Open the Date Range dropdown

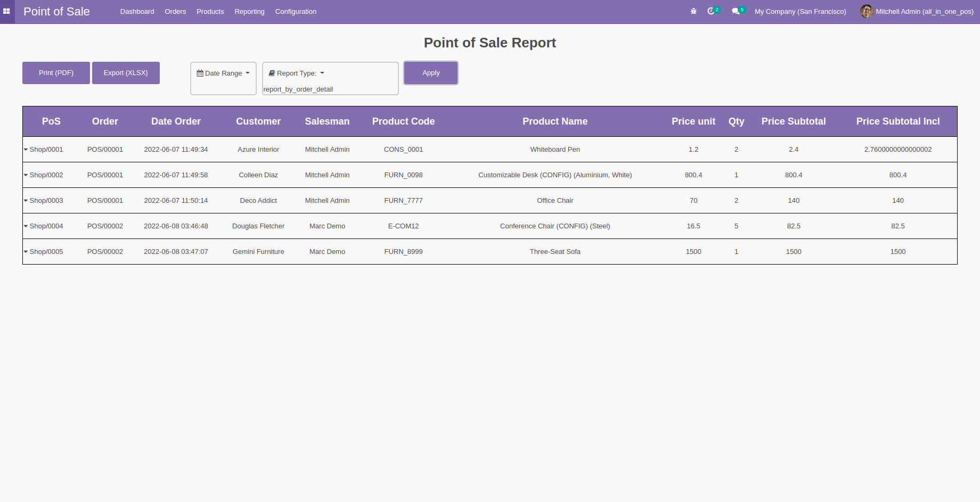point(224,73)
